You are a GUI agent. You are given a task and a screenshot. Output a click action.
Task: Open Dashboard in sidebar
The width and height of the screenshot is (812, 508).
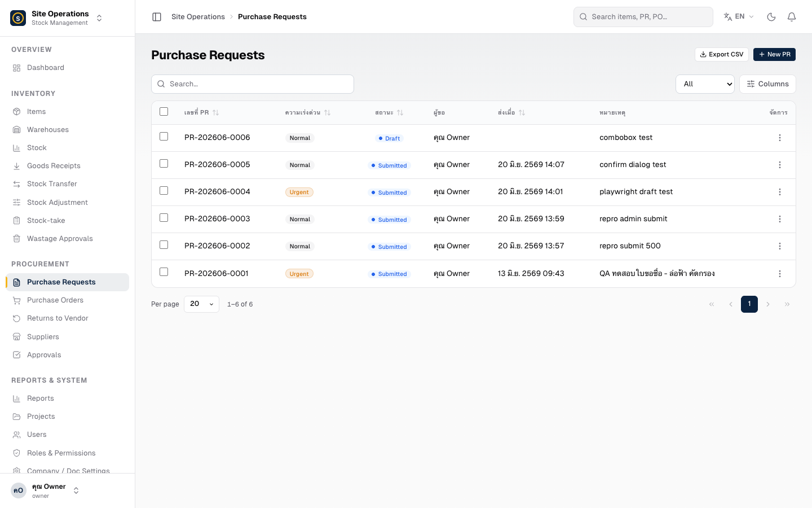pos(67,68)
